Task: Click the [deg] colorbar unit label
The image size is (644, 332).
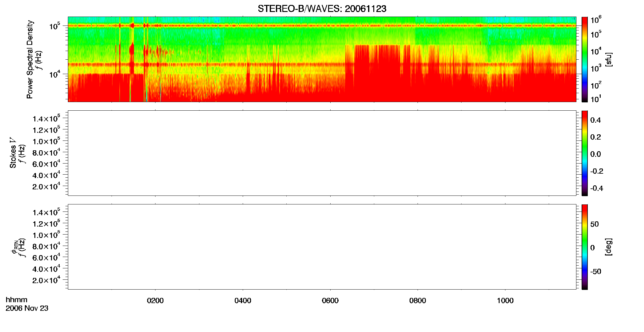Action: tap(608, 247)
